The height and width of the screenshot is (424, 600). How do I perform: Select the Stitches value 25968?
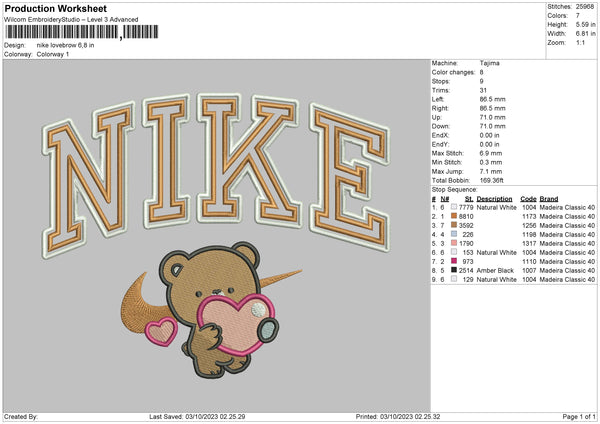[x=585, y=7]
